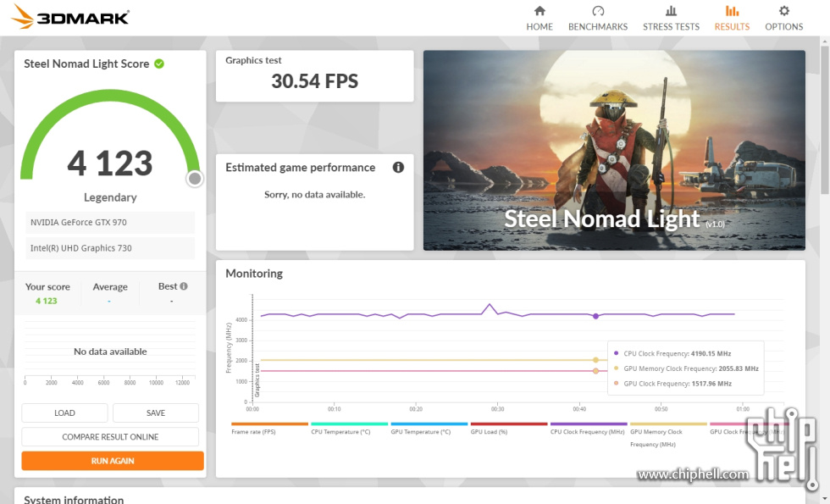Click the gray knob on the score gauge

(x=195, y=179)
